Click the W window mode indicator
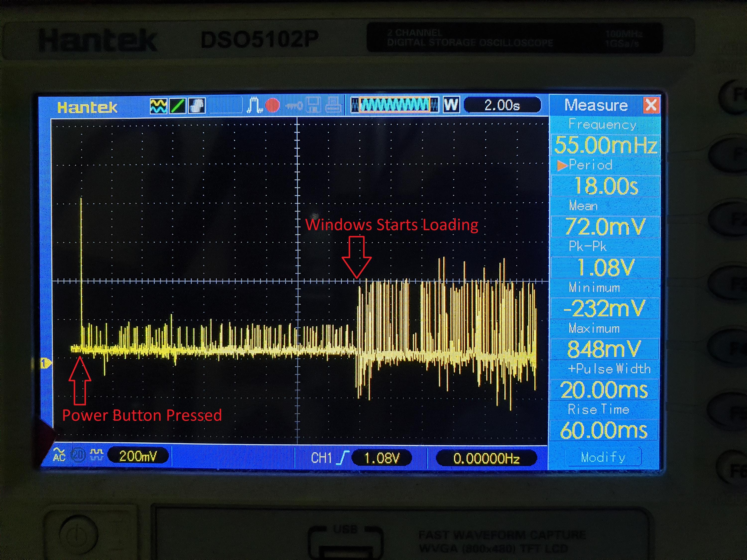Screen dimensions: 747x560 point(451,105)
